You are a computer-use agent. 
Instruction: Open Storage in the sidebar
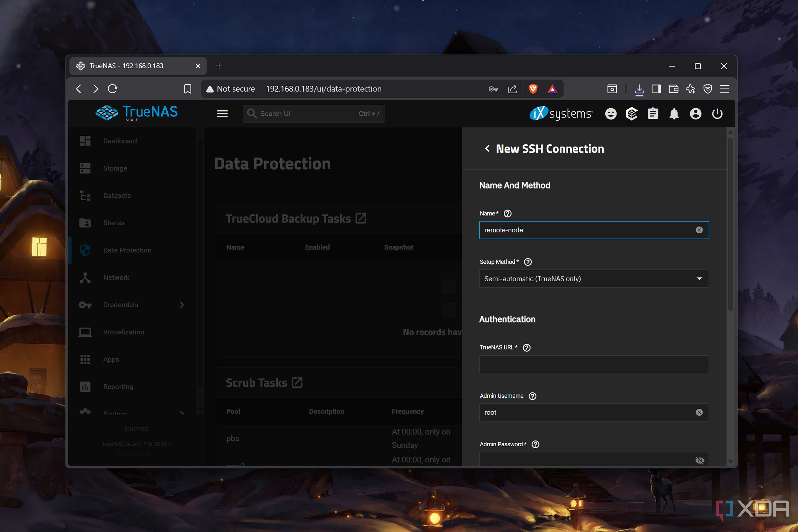pos(132,168)
